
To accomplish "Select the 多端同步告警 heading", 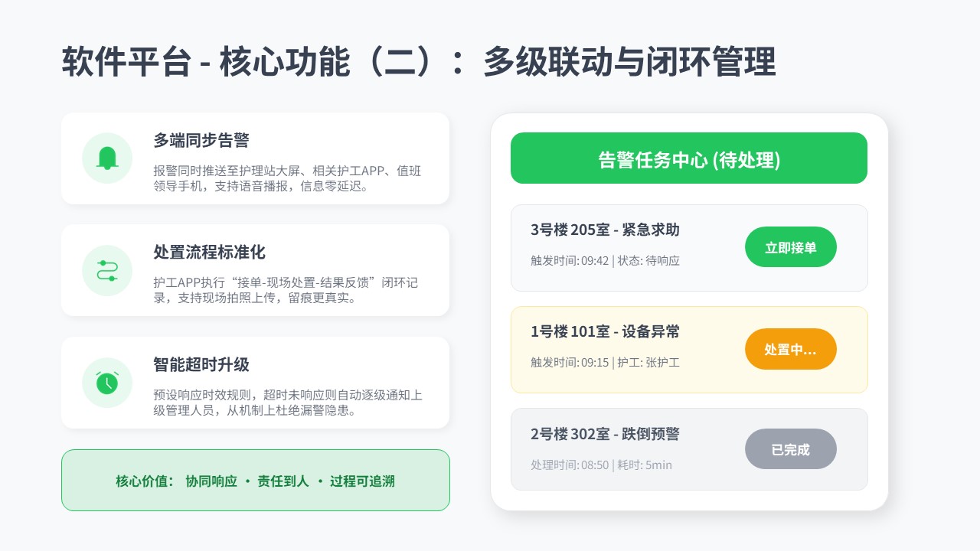I will tap(201, 141).
